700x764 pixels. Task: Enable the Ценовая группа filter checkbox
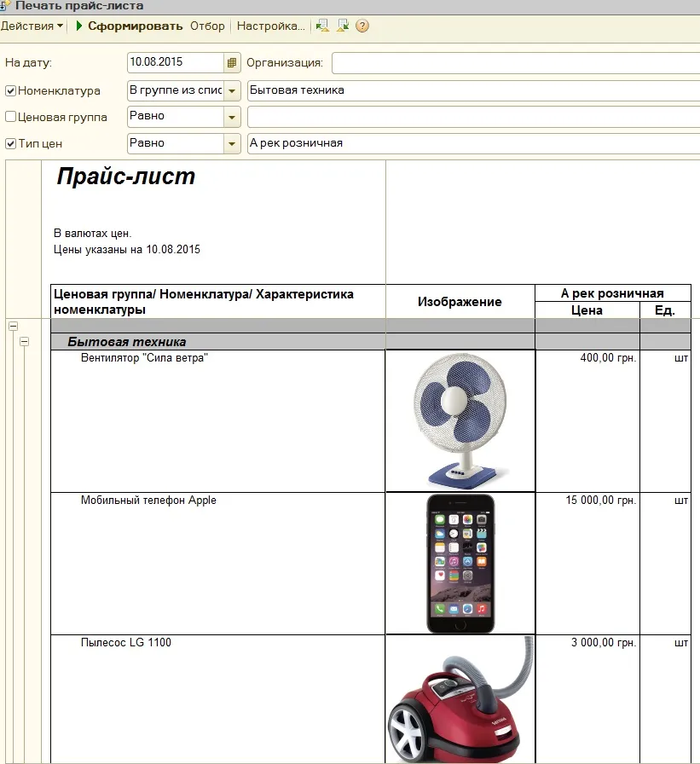coord(10,117)
